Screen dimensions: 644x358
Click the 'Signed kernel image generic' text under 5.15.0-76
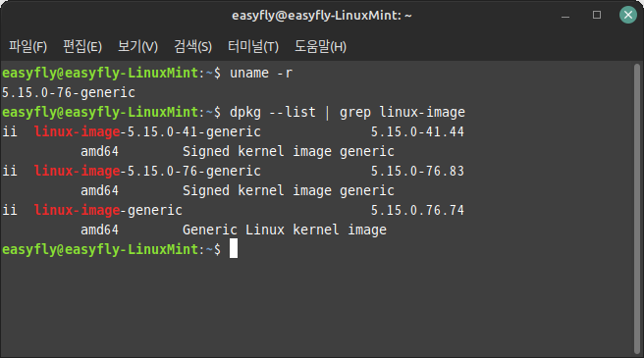pos(289,191)
